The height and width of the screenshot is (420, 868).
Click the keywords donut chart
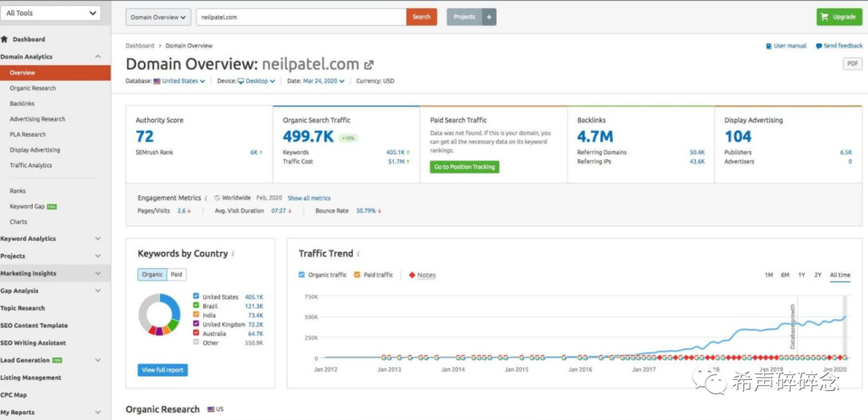pyautogui.click(x=159, y=315)
